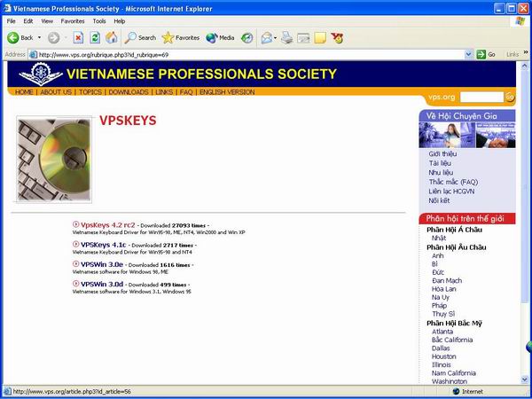
Task: Open the View menu
Action: coord(47,21)
